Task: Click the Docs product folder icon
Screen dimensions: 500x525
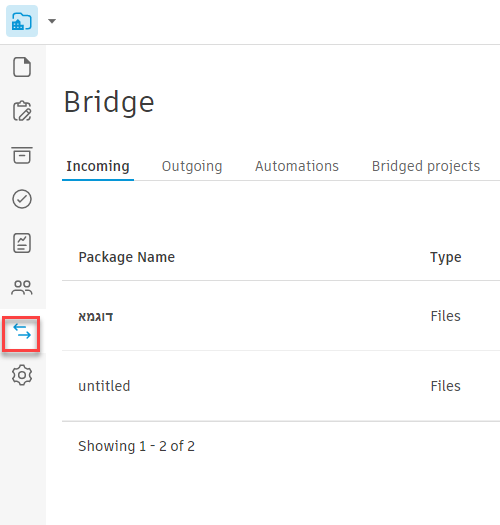Action: [22, 21]
